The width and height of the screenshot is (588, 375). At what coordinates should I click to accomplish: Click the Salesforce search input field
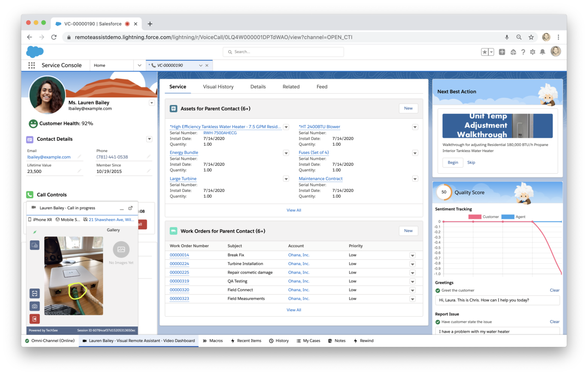tap(283, 52)
